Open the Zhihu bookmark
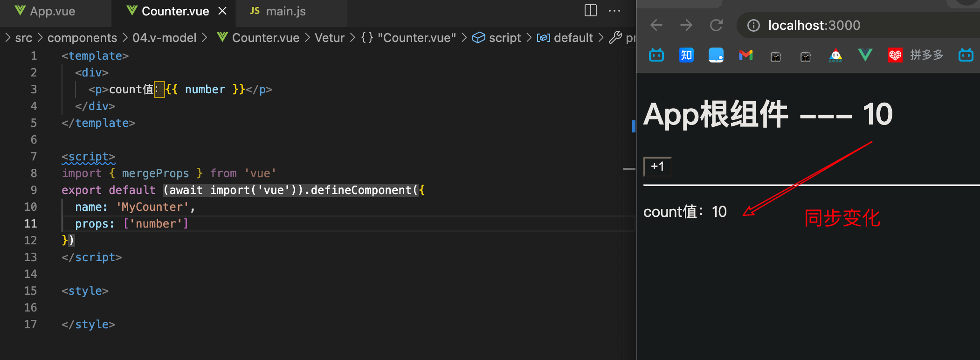Image resolution: width=980 pixels, height=360 pixels. [686, 55]
